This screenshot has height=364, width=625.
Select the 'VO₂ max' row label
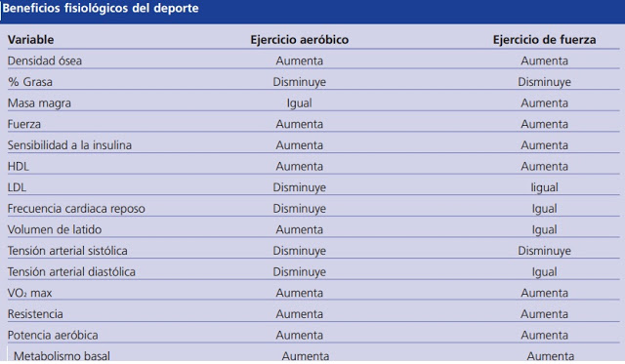(x=30, y=293)
